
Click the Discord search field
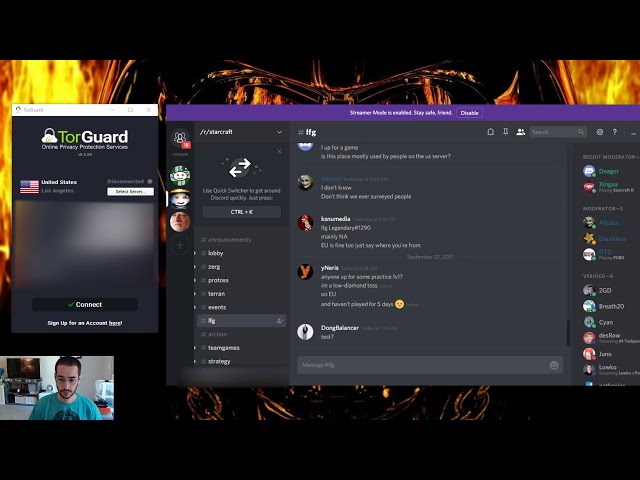click(558, 132)
